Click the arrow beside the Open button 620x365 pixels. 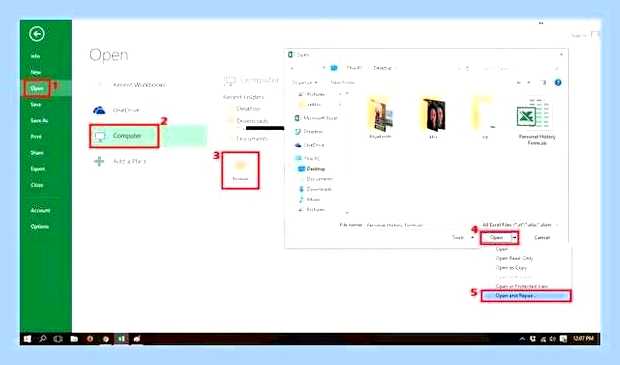(x=514, y=238)
